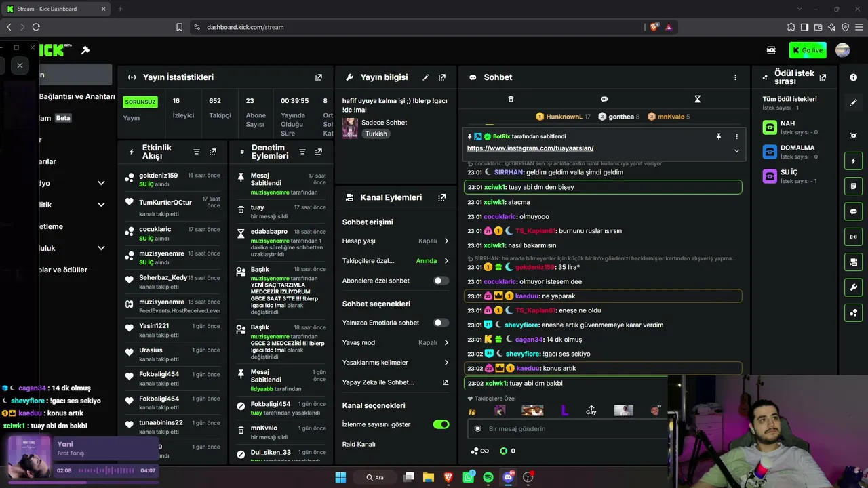This screenshot has width=868, height=488.
Task: Click the music player progress waveform
Action: (106, 470)
